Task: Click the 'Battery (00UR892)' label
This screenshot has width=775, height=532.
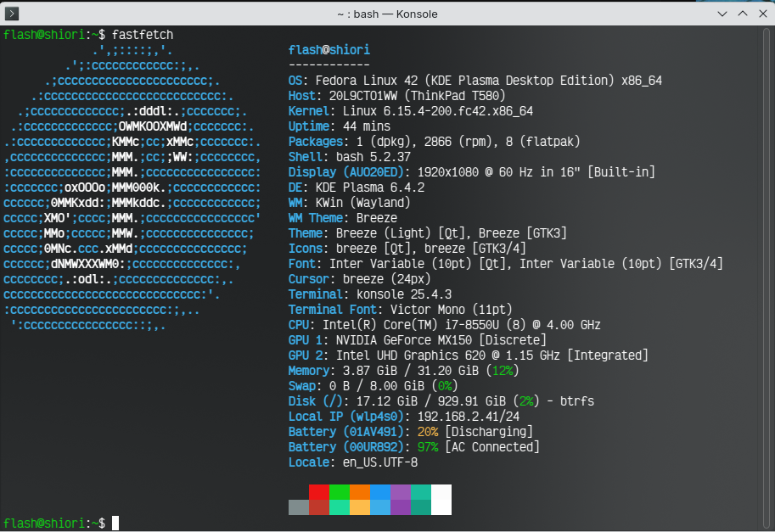Action: 346,448
